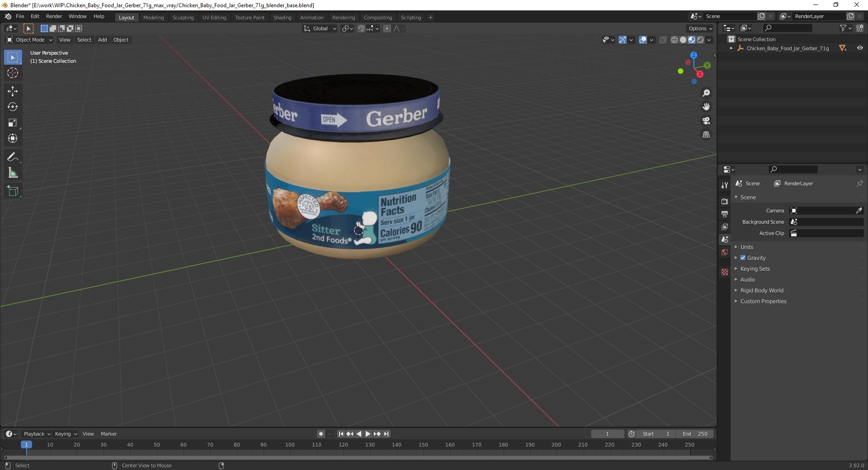
Task: Open Global transform orientation dropdown
Action: (320, 28)
